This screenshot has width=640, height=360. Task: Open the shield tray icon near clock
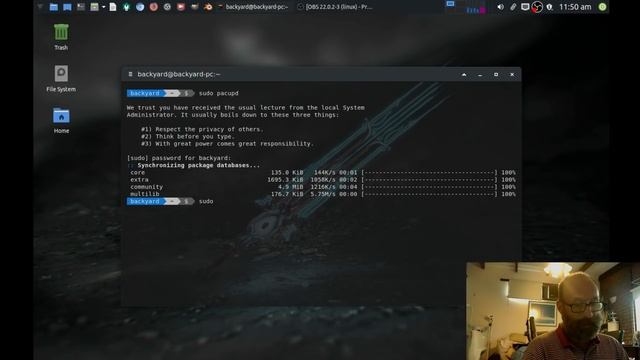click(549, 7)
